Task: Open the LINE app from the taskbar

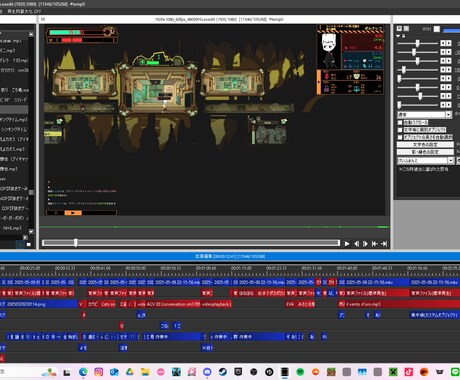Action: click(455, 372)
